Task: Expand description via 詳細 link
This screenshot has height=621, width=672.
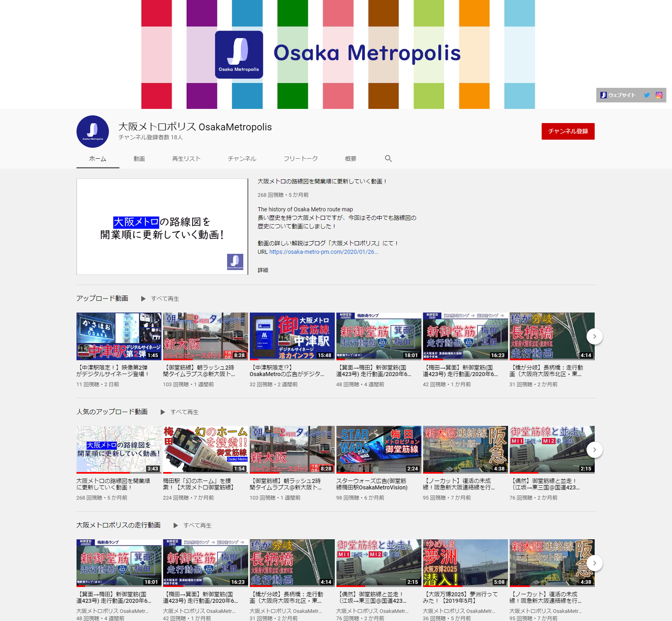Action: pyautogui.click(x=263, y=270)
